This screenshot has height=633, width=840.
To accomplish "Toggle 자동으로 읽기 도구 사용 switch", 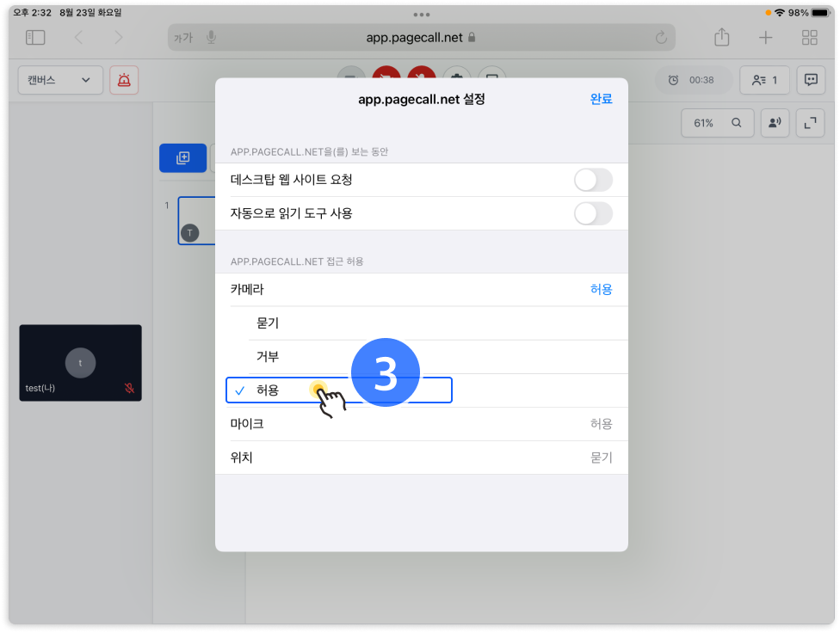I will tap(593, 213).
